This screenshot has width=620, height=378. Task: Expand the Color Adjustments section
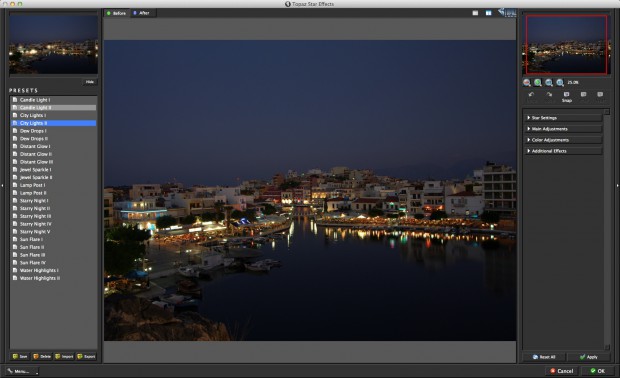click(563, 140)
